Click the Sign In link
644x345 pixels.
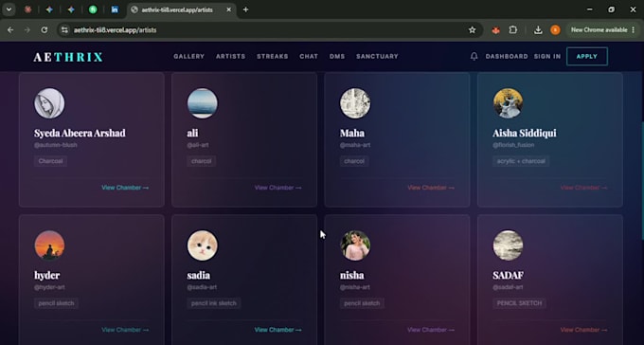point(547,56)
